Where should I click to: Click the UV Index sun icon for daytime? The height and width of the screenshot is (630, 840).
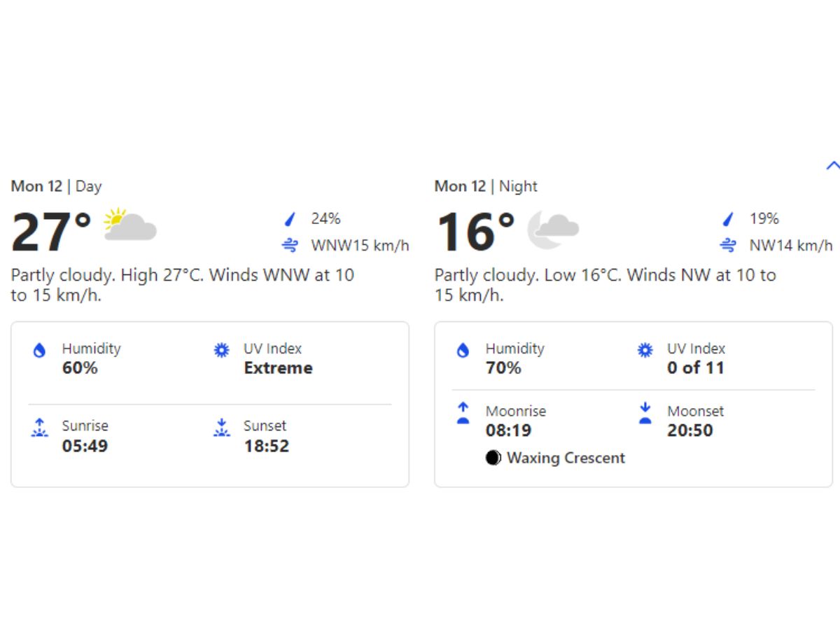[221, 349]
